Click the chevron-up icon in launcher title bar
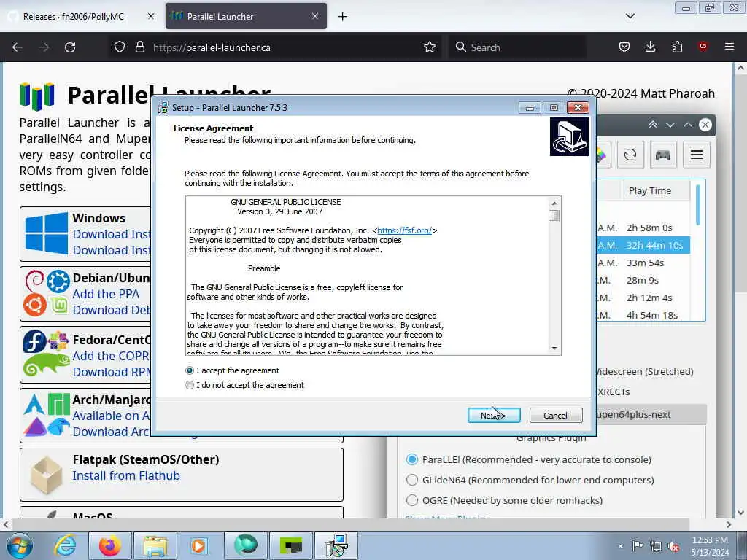 tap(688, 125)
